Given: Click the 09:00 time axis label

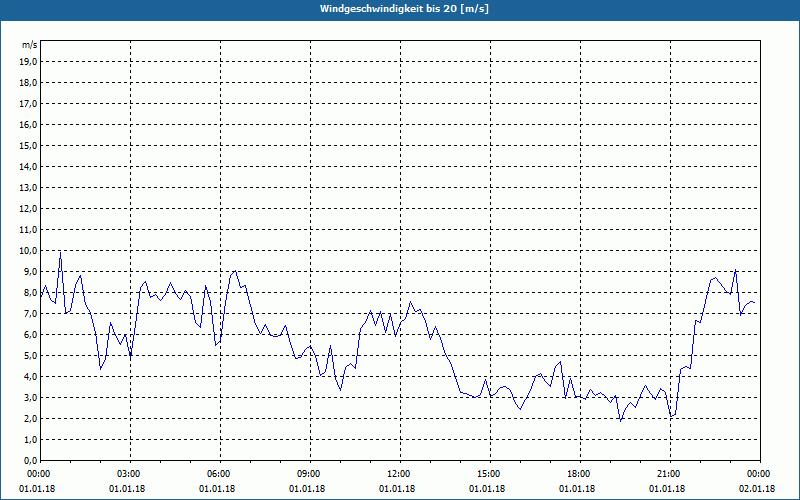Looking at the screenshot, I should pos(310,474).
